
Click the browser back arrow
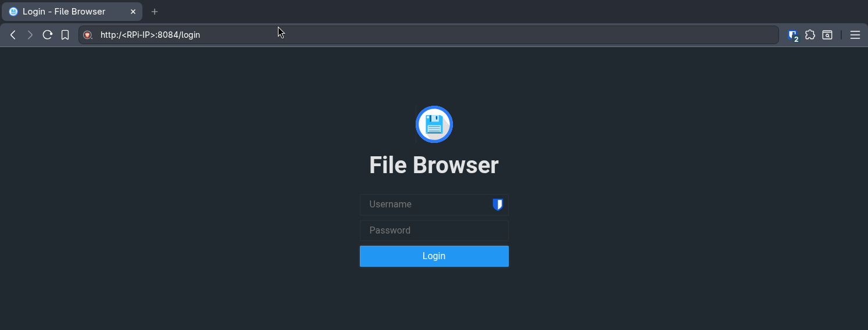coord(13,35)
